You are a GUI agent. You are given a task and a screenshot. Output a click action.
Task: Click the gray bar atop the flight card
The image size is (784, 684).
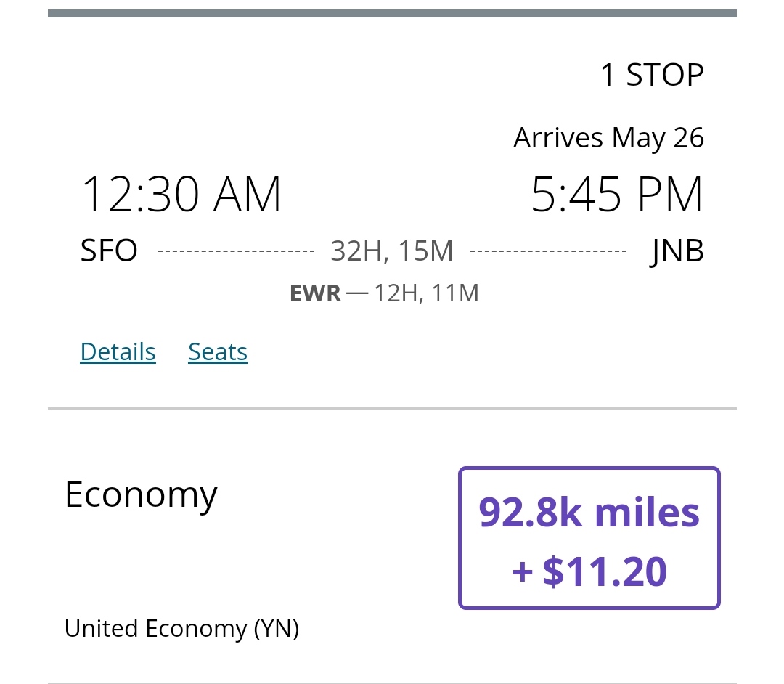click(x=392, y=13)
